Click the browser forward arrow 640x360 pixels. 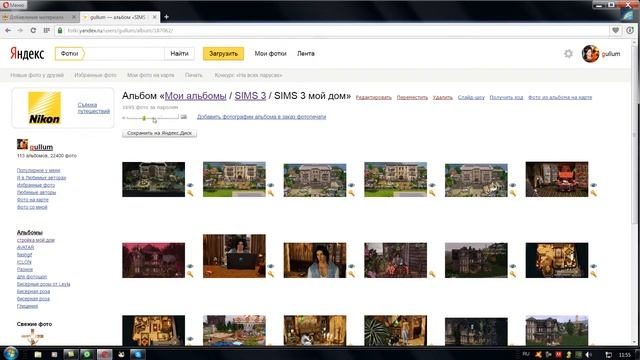pos(20,31)
